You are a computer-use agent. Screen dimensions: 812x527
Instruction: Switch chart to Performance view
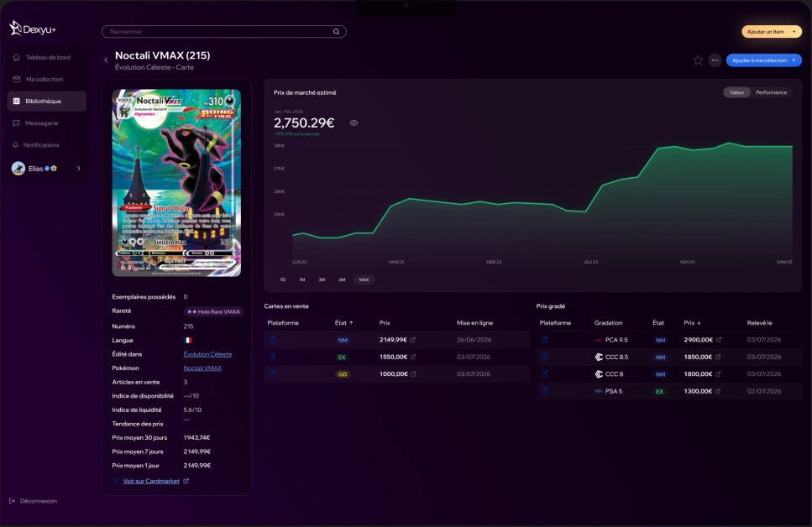point(771,92)
